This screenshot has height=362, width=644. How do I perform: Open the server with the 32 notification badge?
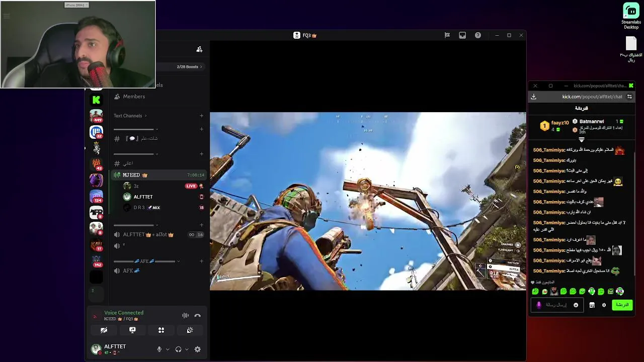coord(96,132)
